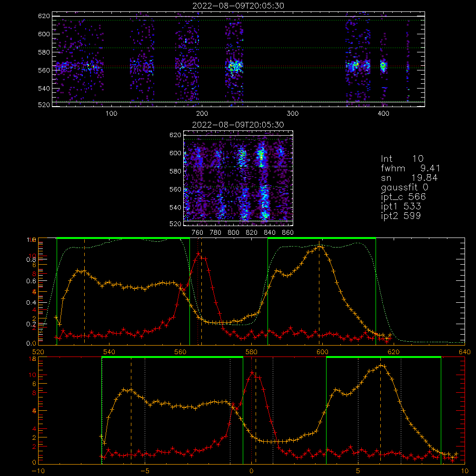This screenshot has width=476, height=476.
Task: Click the x-axis label 640 under the upper profile plot
Action: (465, 352)
